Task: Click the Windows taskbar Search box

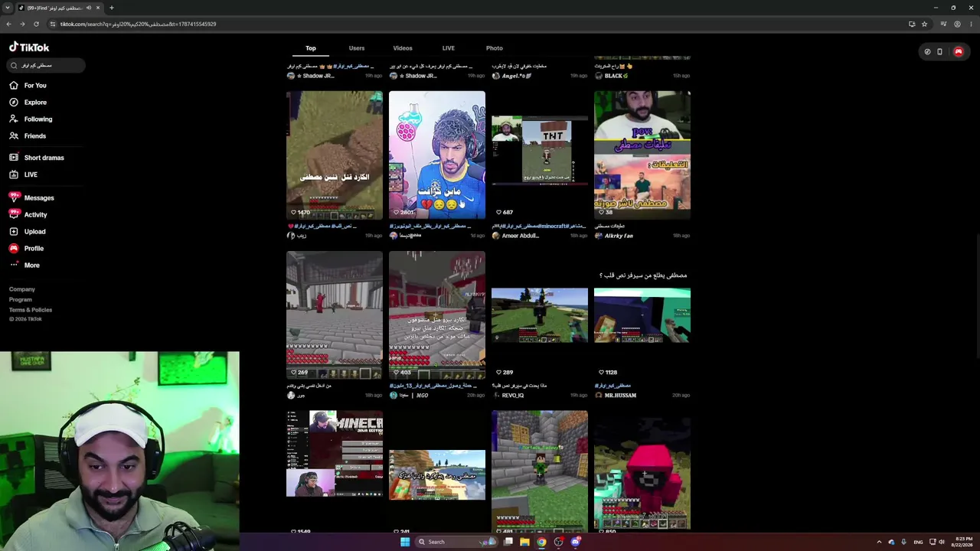Action: 456,542
